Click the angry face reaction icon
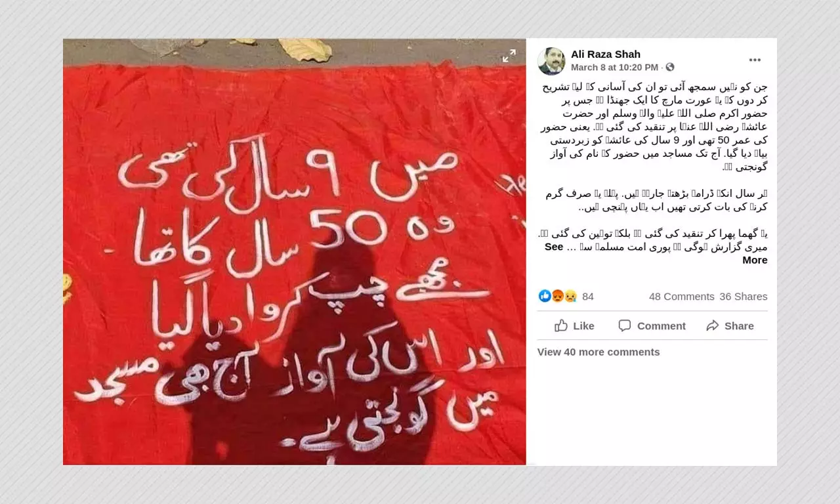Viewport: 840px width, 504px height. pyautogui.click(x=557, y=296)
